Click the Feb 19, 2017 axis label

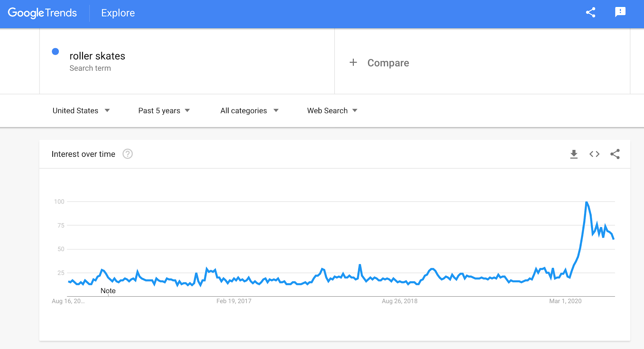[234, 301]
